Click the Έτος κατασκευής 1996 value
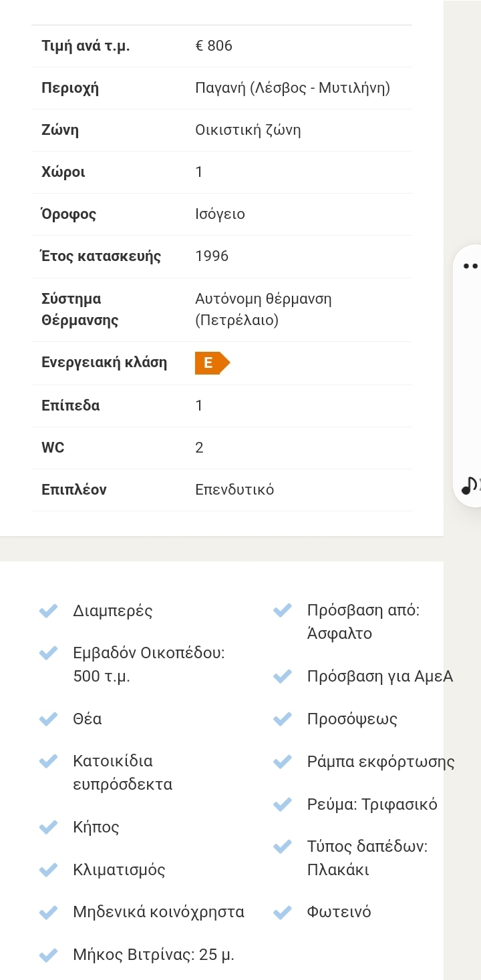 click(212, 256)
